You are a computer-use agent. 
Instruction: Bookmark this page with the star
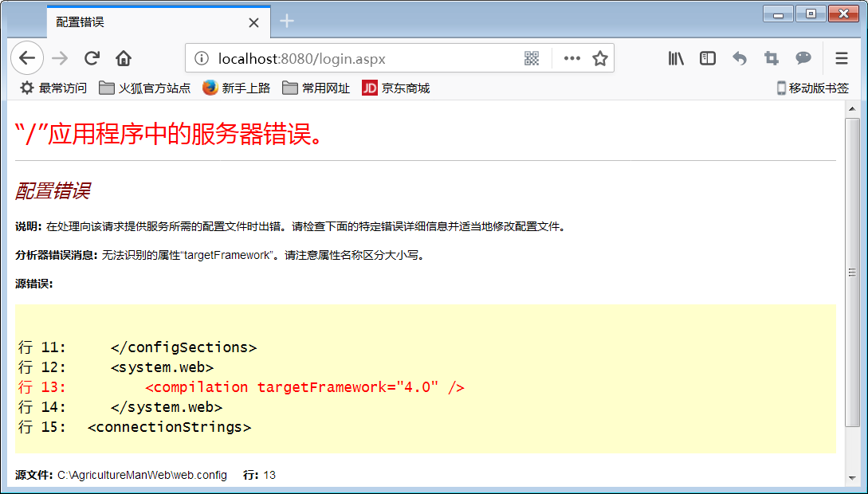tap(600, 58)
